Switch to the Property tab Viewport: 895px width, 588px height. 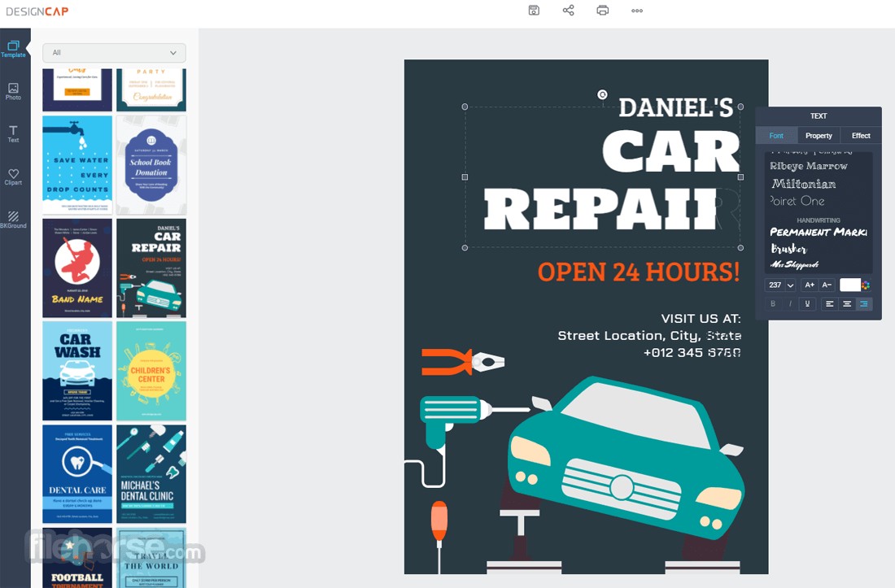[819, 136]
